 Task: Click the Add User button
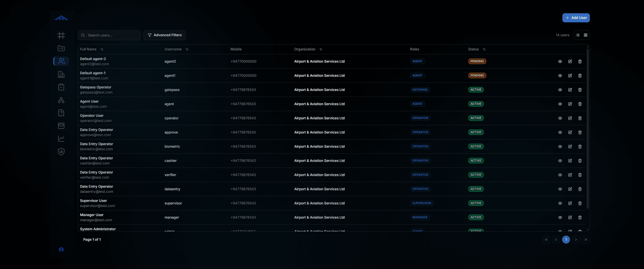pos(576,18)
